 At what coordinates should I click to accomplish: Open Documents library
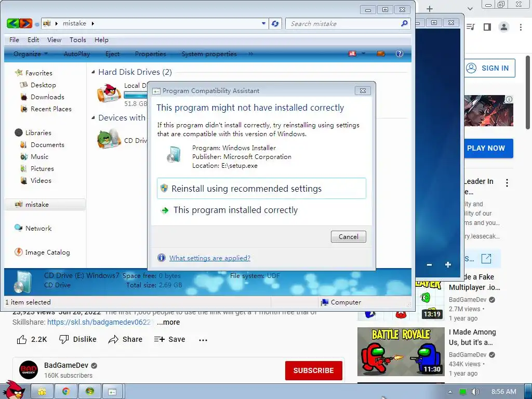47,144
